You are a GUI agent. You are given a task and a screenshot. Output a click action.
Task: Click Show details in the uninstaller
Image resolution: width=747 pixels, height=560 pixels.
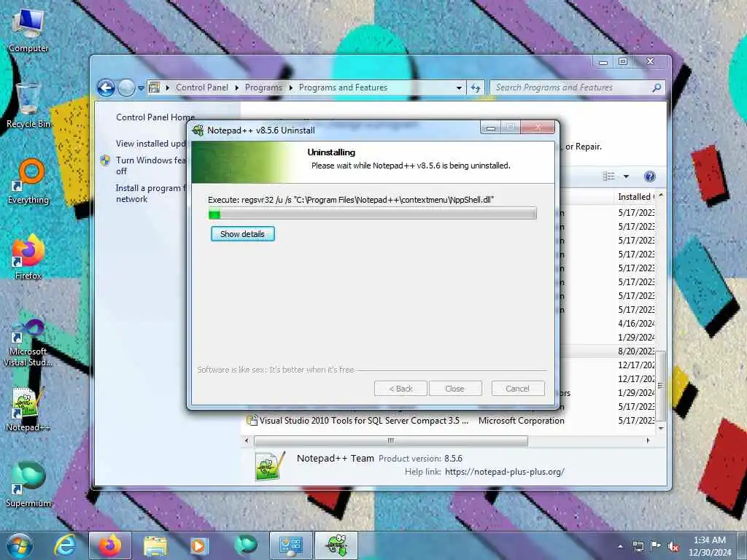[242, 234]
